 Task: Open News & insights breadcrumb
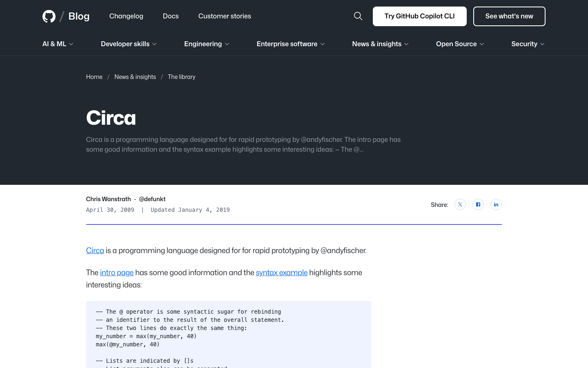coord(135,77)
